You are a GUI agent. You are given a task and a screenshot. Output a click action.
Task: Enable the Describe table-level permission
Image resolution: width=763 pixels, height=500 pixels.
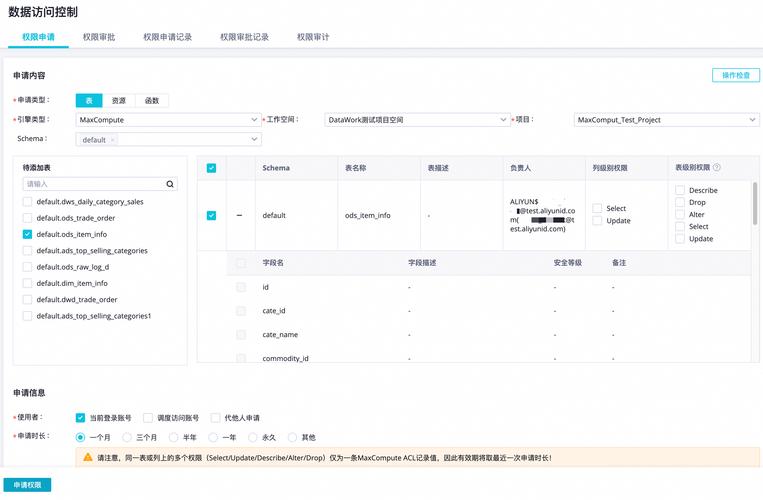pyautogui.click(x=680, y=190)
